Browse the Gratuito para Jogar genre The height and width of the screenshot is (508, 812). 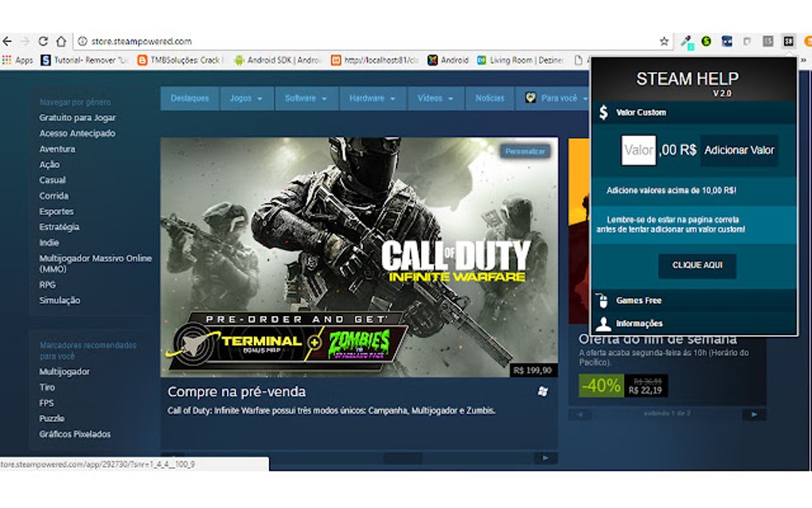click(77, 118)
